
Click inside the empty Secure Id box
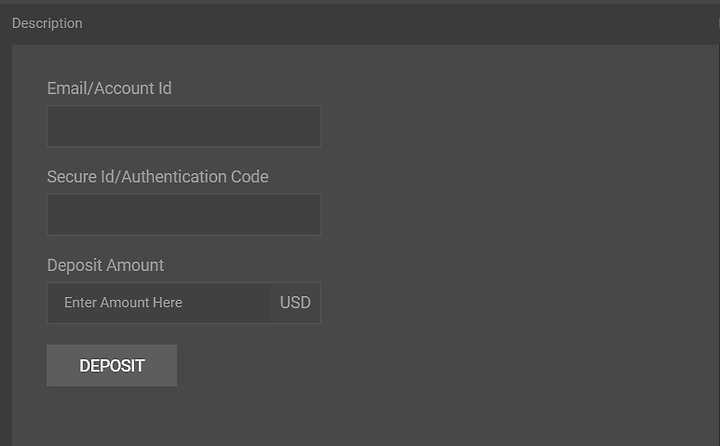(184, 215)
